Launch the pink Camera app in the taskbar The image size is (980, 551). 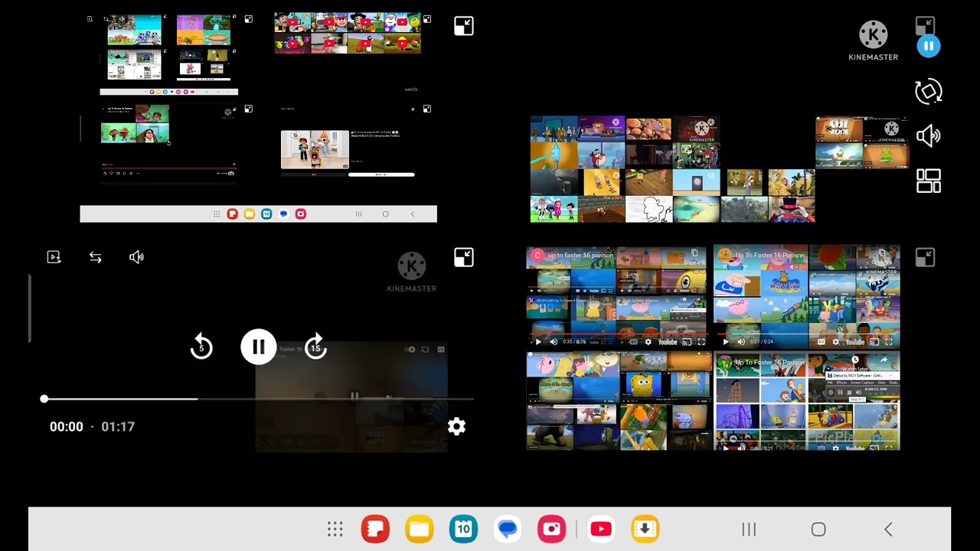coord(551,529)
